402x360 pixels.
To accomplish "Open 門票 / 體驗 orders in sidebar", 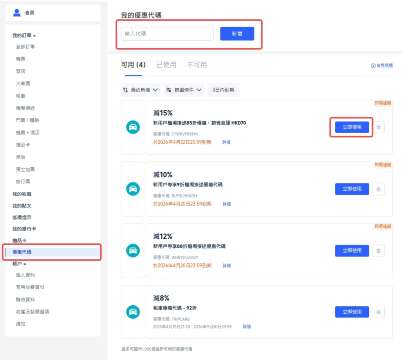I will point(27,120).
